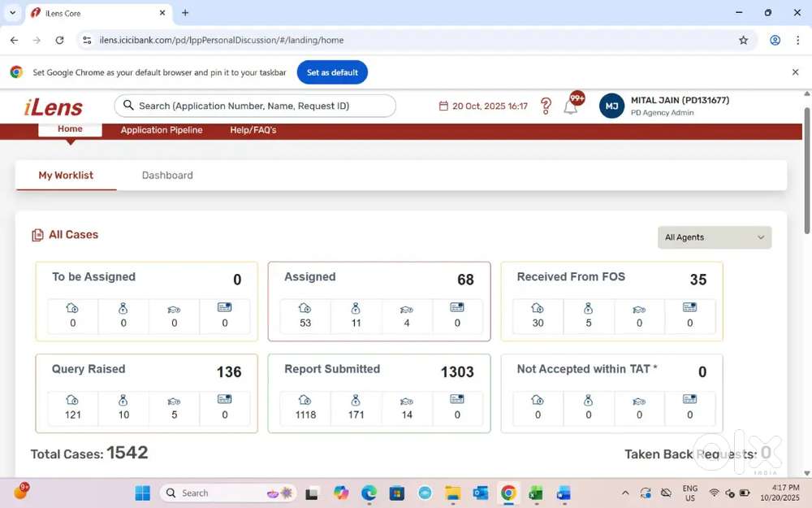
Task: Open the Report Submitted card
Action: [378, 370]
